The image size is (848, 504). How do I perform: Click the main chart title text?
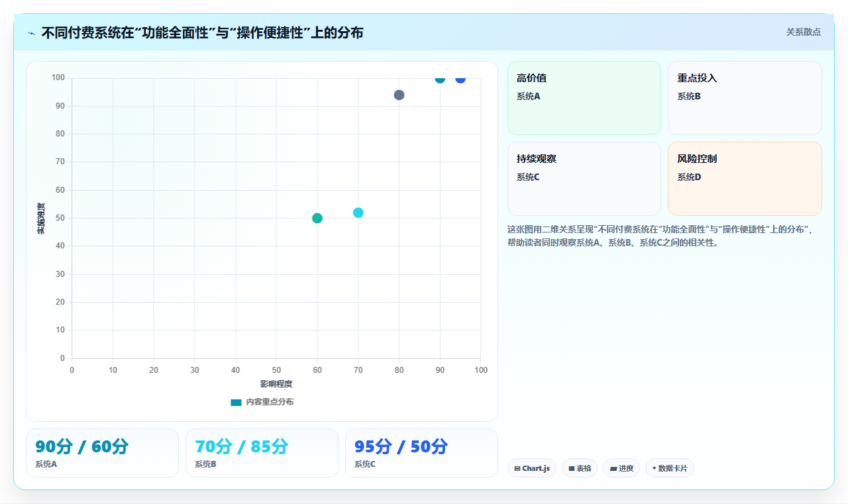click(x=202, y=32)
